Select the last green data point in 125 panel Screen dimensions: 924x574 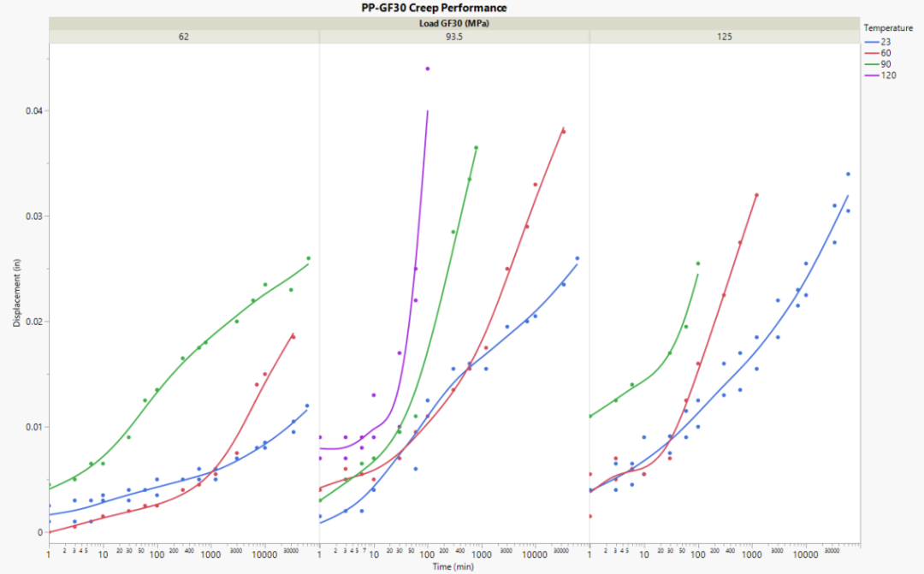tap(698, 263)
